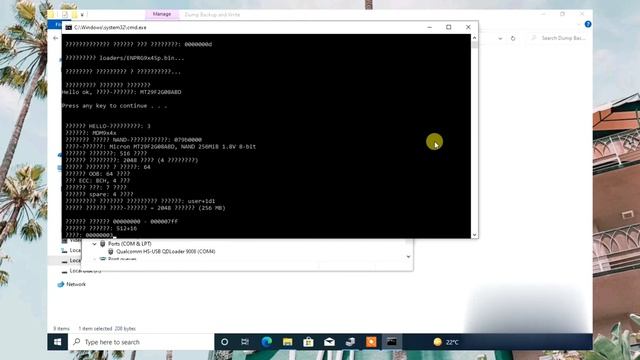Screen dimensions: 640x360
Task: Maximize the cmd.exe window
Action: pos(449,27)
